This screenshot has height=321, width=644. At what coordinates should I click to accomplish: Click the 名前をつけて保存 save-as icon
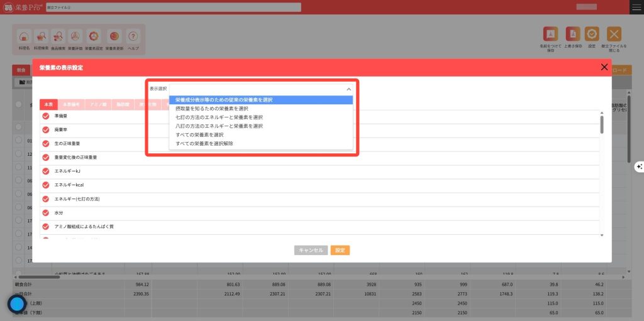pos(550,35)
